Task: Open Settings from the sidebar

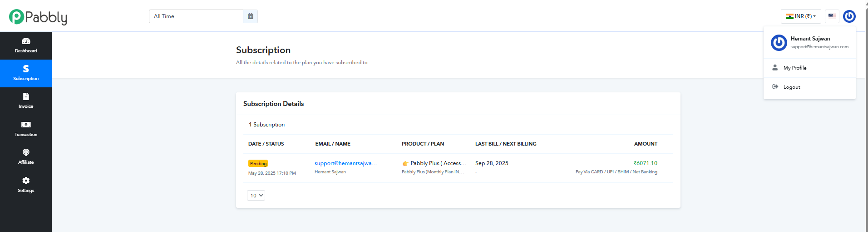Action: (x=26, y=185)
